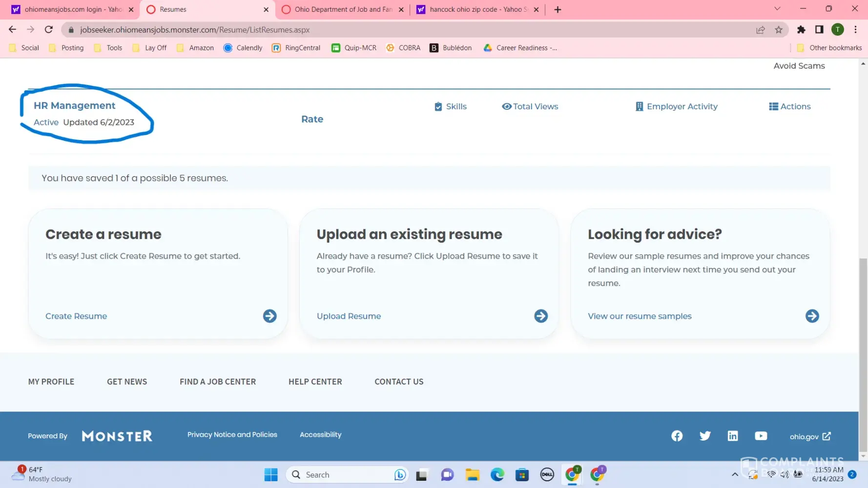Open the Facebook icon in footer
Viewport: 868px width, 488px height.
[x=677, y=436]
